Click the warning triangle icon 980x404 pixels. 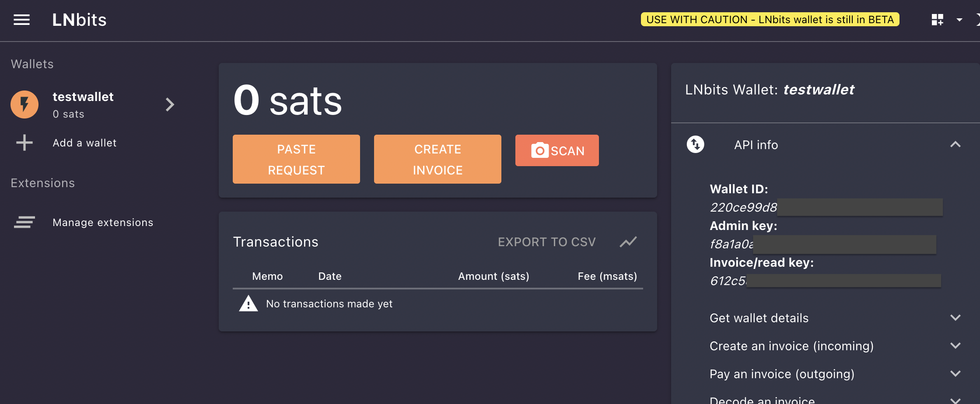tap(248, 303)
